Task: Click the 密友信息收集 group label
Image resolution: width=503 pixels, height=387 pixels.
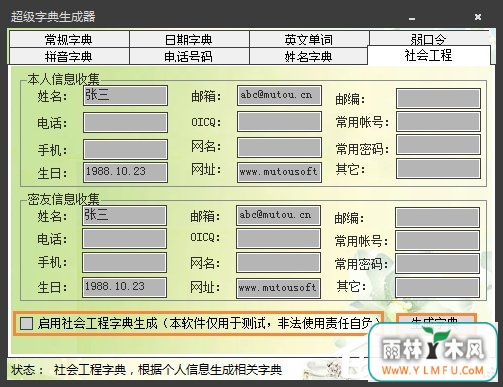Action: tap(64, 199)
